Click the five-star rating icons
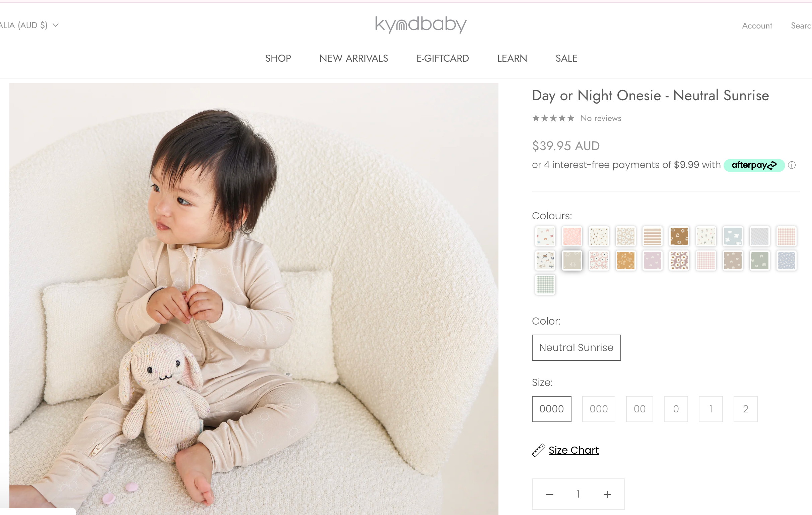 pyautogui.click(x=553, y=118)
